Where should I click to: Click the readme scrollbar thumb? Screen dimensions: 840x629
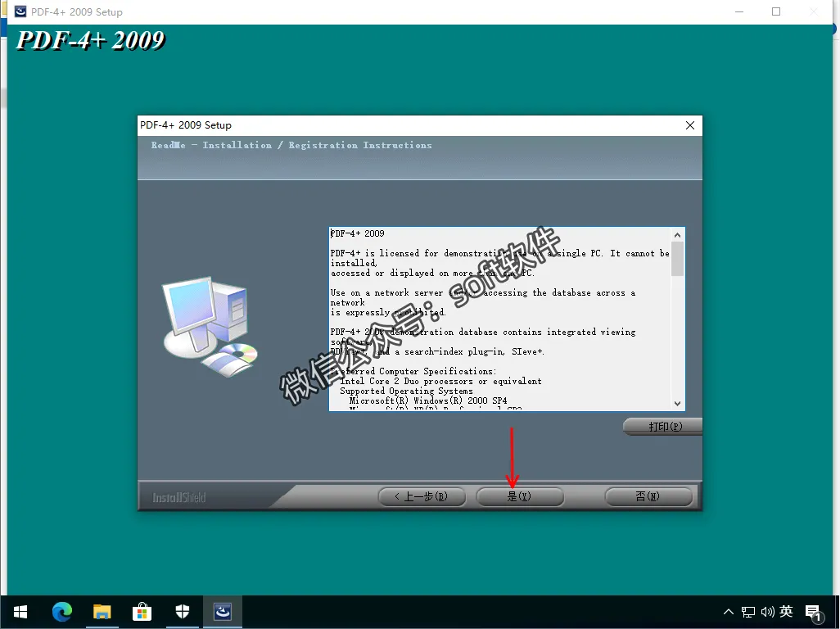677,259
